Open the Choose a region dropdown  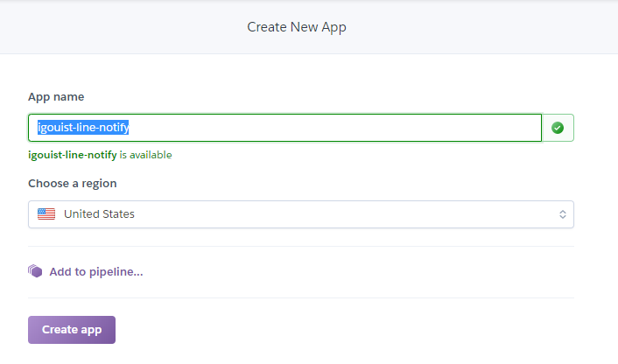coord(301,214)
